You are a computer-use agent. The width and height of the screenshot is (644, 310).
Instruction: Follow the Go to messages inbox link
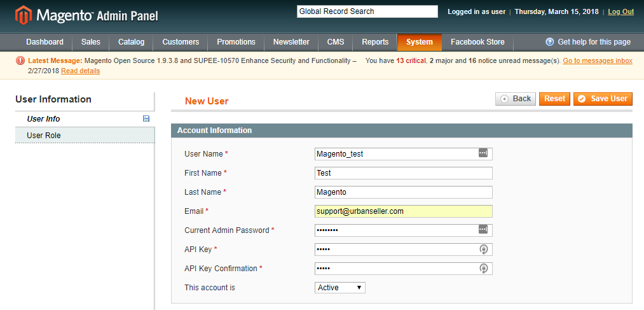click(597, 61)
